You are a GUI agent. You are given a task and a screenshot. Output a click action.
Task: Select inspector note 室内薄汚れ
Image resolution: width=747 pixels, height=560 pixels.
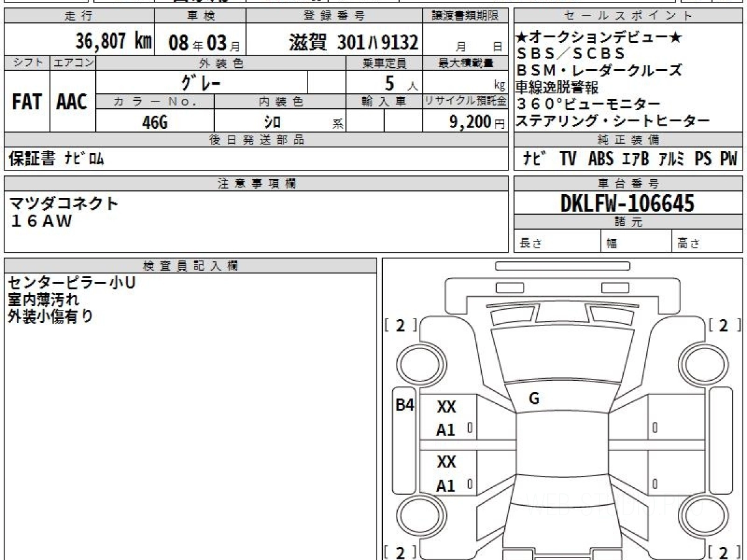coord(44,300)
